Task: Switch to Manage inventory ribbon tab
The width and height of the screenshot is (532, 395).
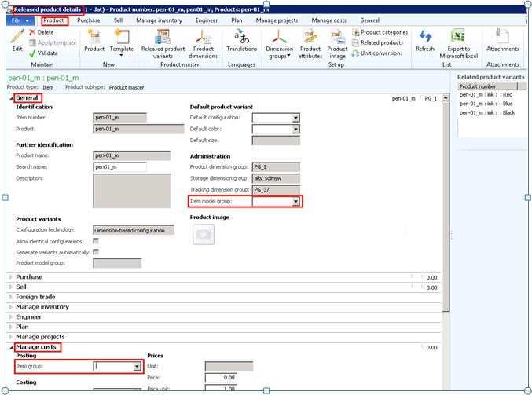Action: tap(159, 20)
